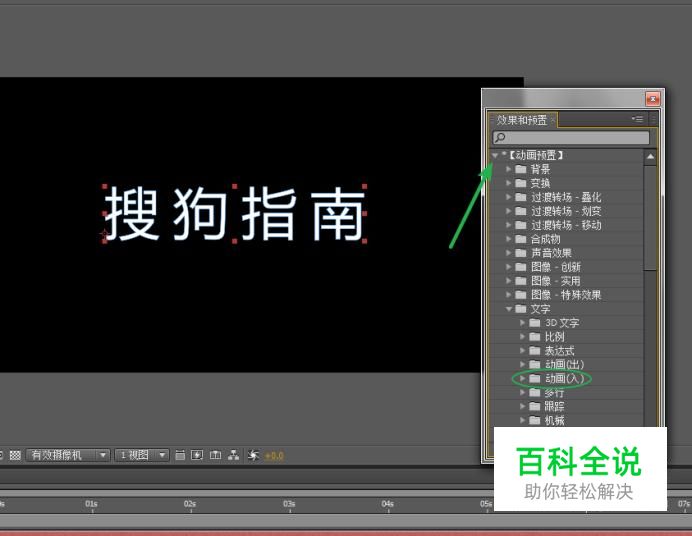The width and height of the screenshot is (692, 536).
Task: Click the effects list scrollbar thumb
Action: click(650, 218)
